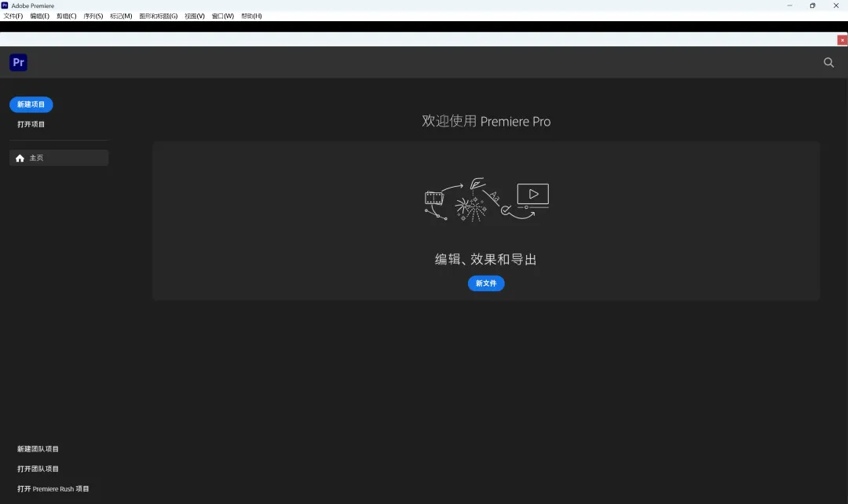Open the 文件(F) menu
Viewport: 848px width, 504px height.
[13, 16]
